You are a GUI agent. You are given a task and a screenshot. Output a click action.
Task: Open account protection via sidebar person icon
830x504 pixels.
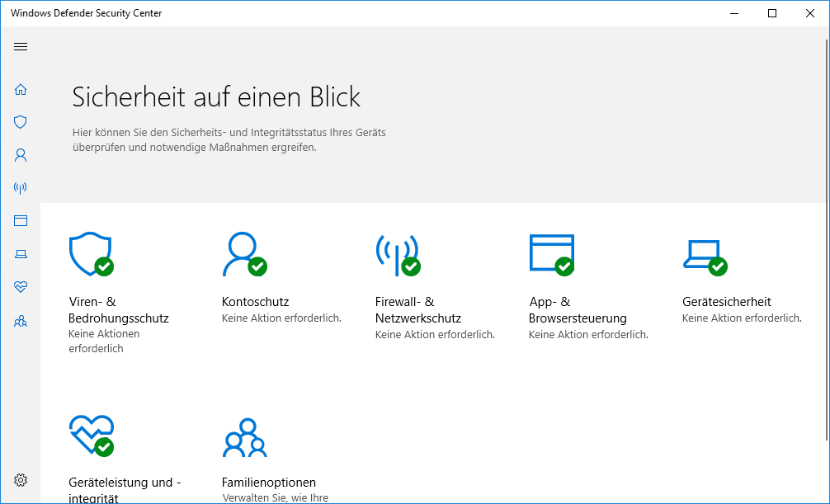[21, 155]
